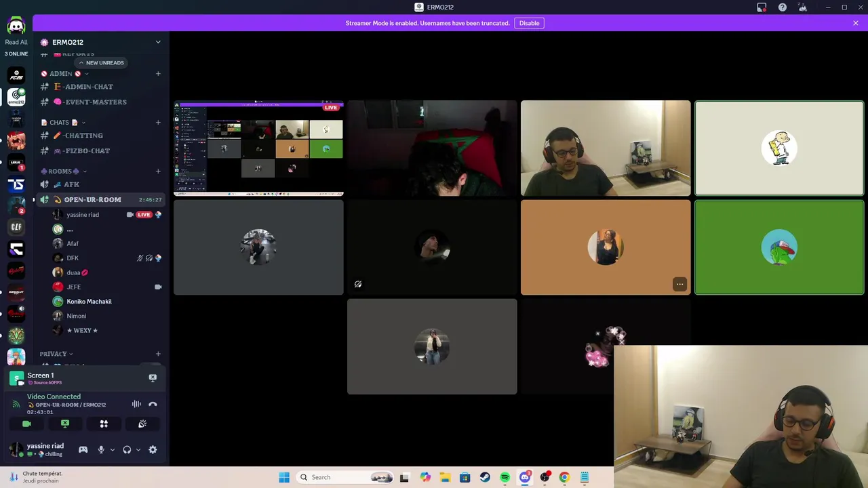This screenshot has height=488, width=868.
Task: Create channel in CHATS category
Action: pos(158,123)
